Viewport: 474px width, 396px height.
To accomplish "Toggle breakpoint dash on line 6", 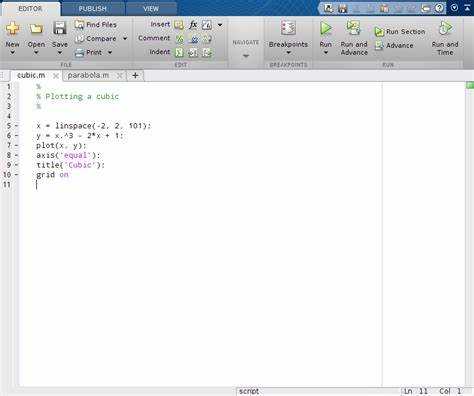I will [x=16, y=135].
